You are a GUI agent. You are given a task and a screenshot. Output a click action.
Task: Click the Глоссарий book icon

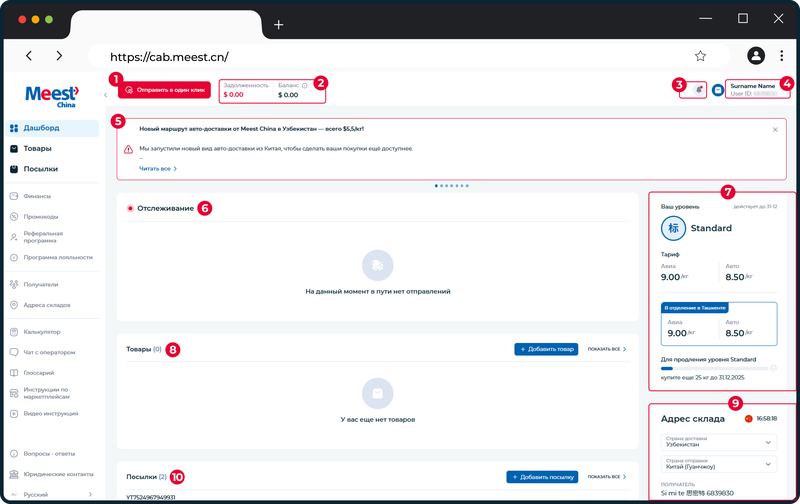click(x=14, y=373)
